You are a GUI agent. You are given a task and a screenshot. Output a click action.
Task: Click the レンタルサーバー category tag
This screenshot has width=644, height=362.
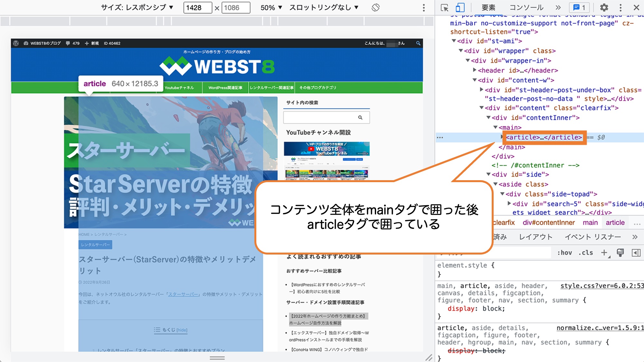[x=95, y=245]
